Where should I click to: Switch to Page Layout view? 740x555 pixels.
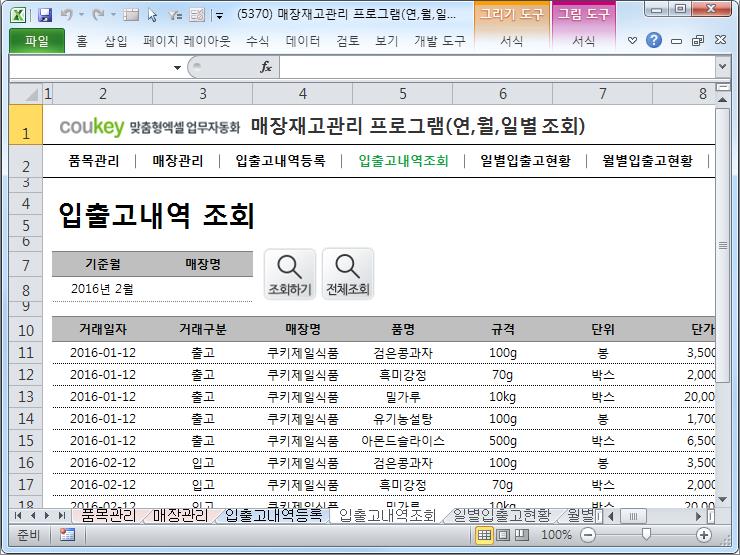[503, 535]
